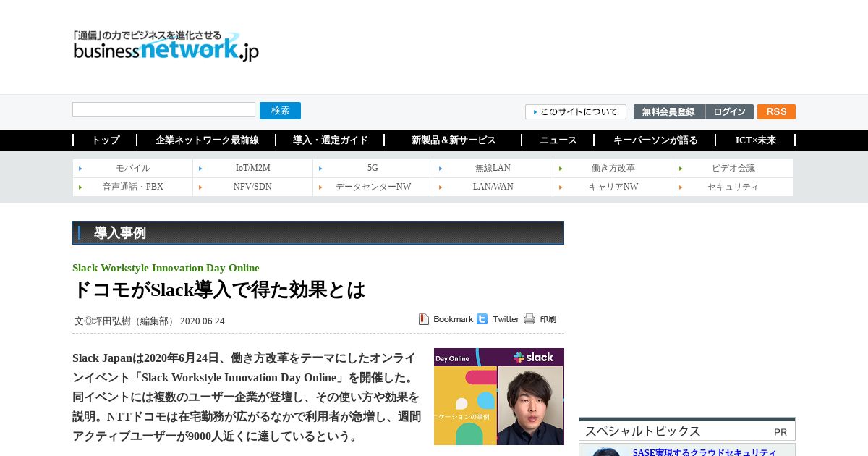Click 無料会員登録 button
Image resolution: width=868 pixels, height=456 pixels.
(x=669, y=111)
